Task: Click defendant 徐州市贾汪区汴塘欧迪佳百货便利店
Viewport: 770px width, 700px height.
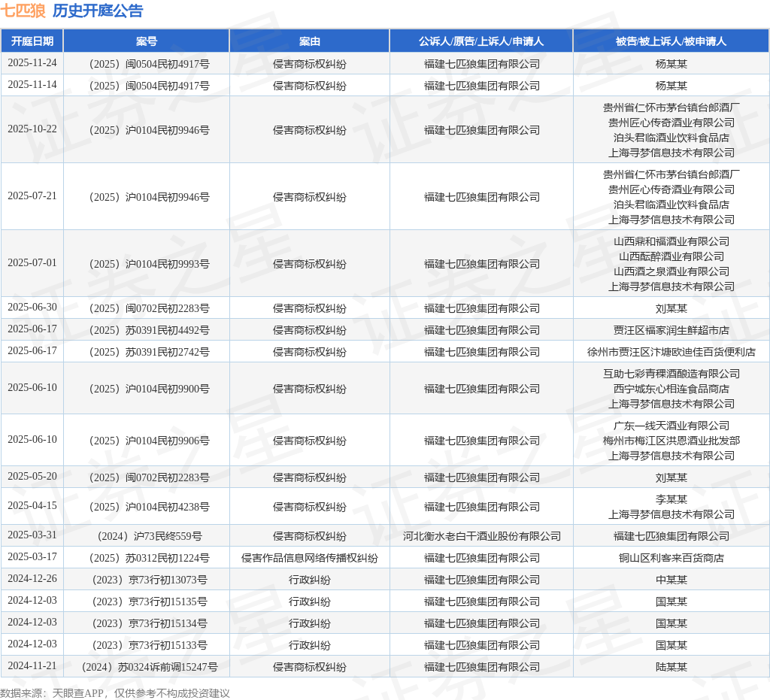Action: tap(671, 352)
